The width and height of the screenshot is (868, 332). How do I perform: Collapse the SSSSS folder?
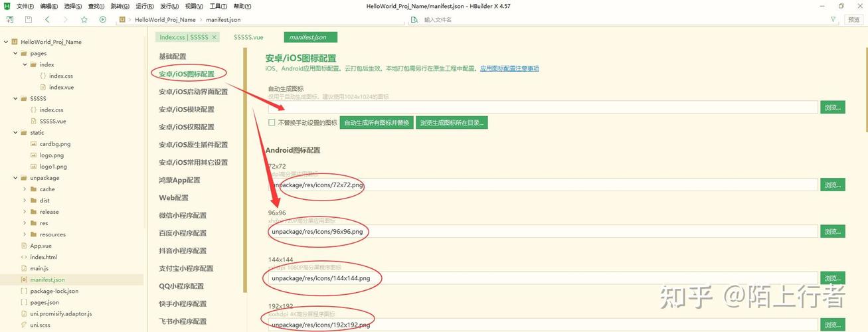(x=15, y=98)
